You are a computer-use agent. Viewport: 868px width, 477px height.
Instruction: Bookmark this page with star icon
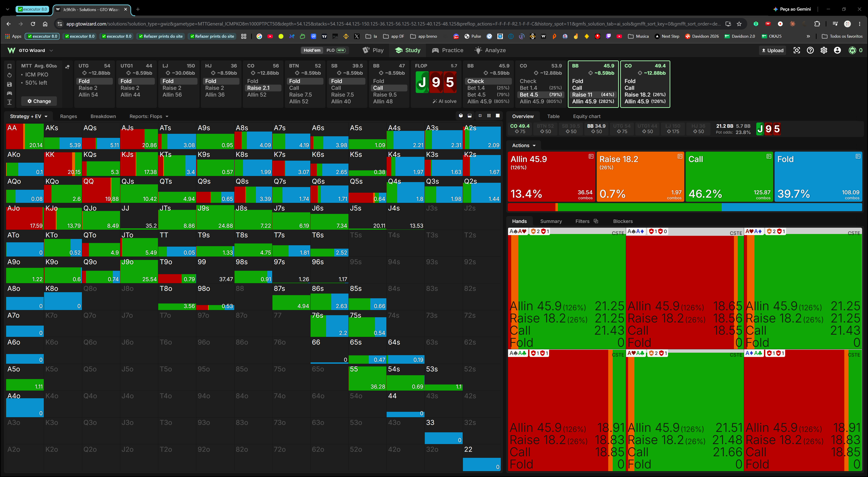tap(739, 24)
